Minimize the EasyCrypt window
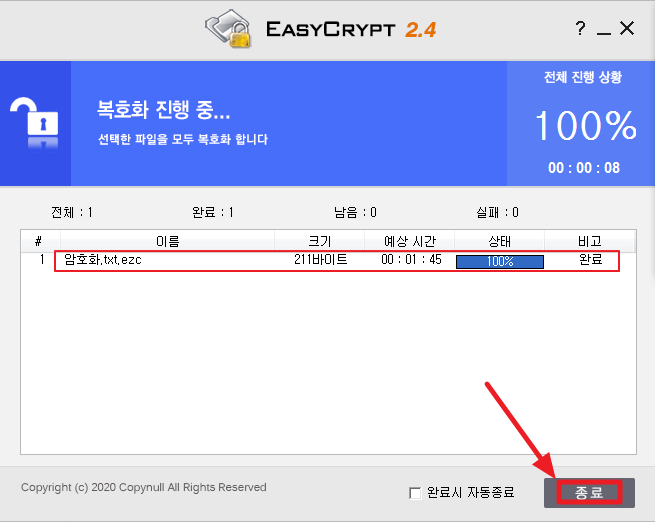 604,33
